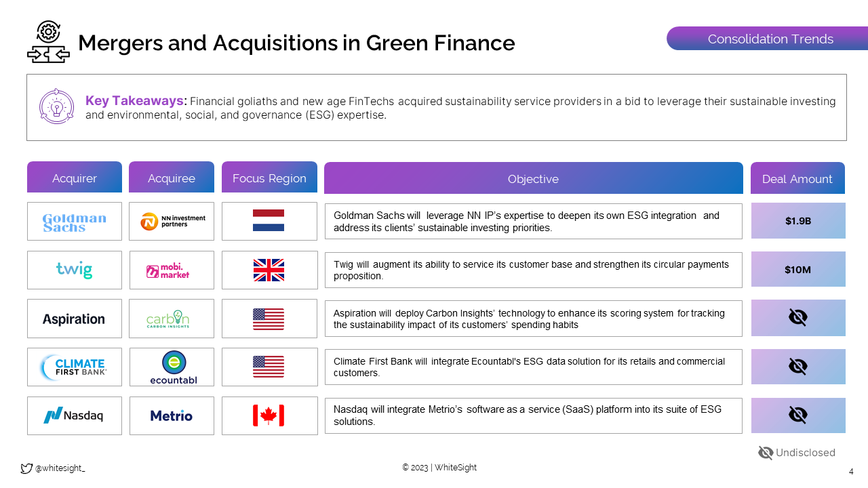Click the Acquirer column header
This screenshot has height=488, width=868.
pyautogui.click(x=75, y=178)
